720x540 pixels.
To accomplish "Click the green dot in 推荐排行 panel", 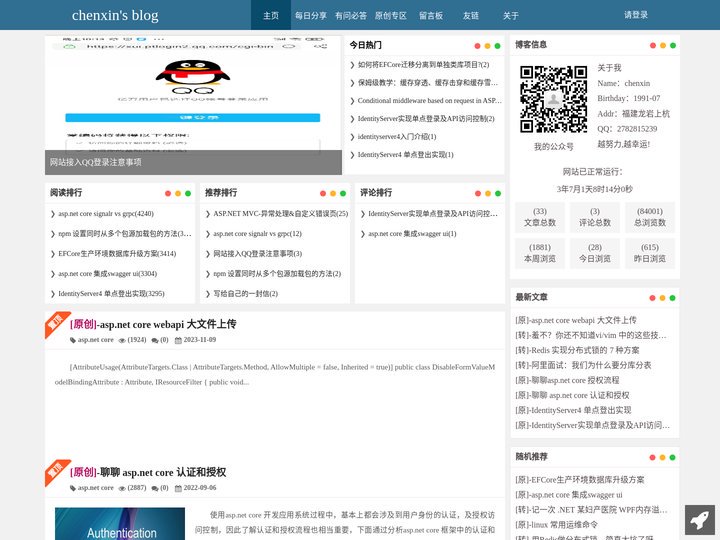I will point(343,194).
